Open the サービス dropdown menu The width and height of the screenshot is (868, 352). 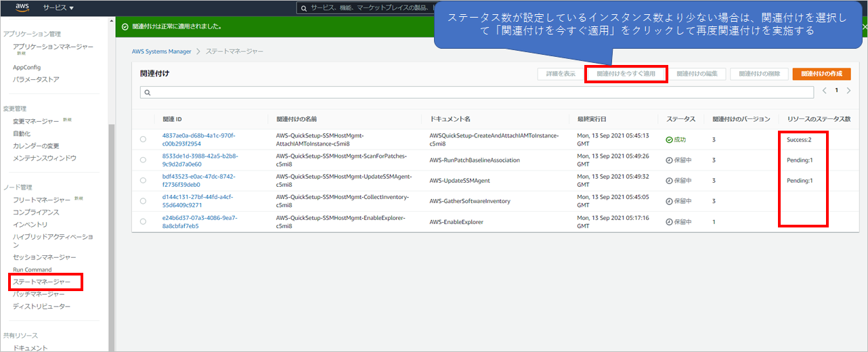(x=58, y=7)
